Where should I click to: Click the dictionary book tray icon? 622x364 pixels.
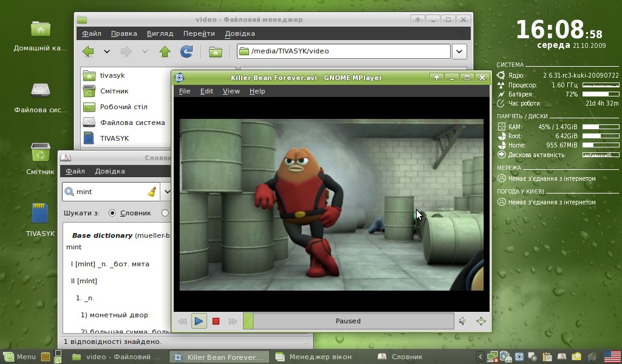click(562, 357)
